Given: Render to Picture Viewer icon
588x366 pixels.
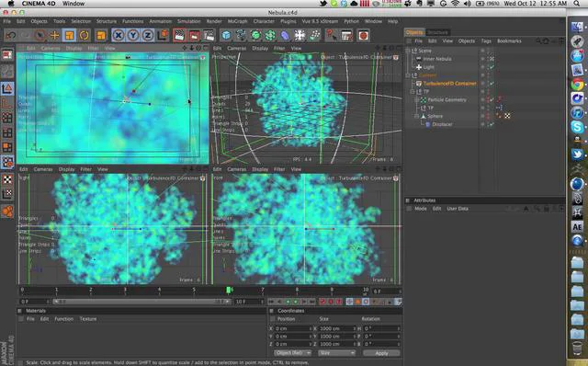Looking at the screenshot, I should coord(194,36).
